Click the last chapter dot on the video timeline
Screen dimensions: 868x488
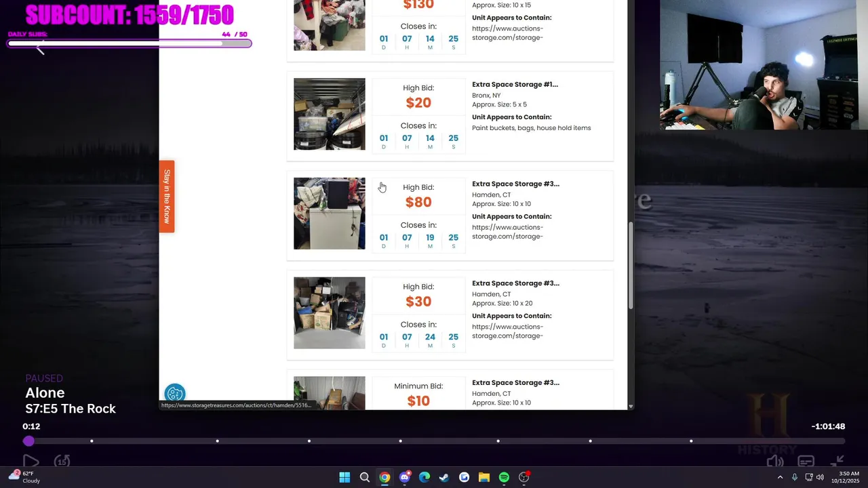point(691,441)
